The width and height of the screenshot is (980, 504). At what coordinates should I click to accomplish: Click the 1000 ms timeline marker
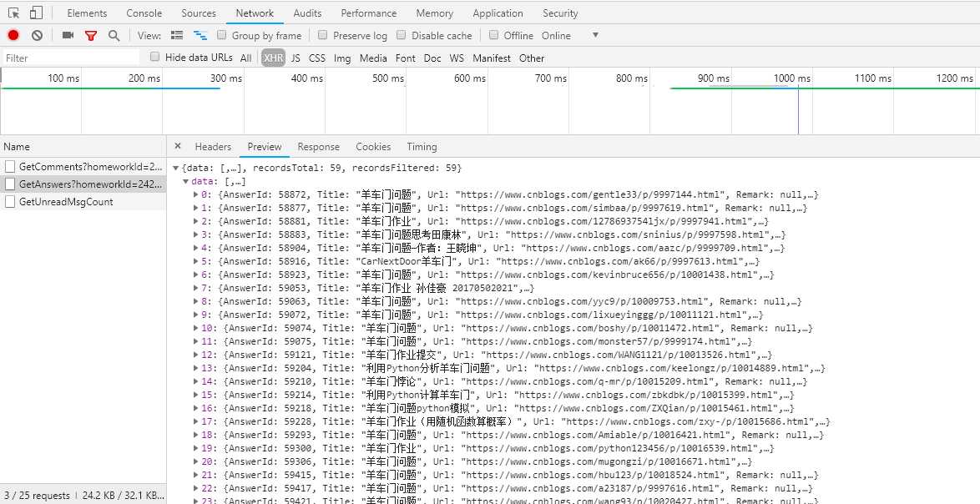tap(792, 78)
